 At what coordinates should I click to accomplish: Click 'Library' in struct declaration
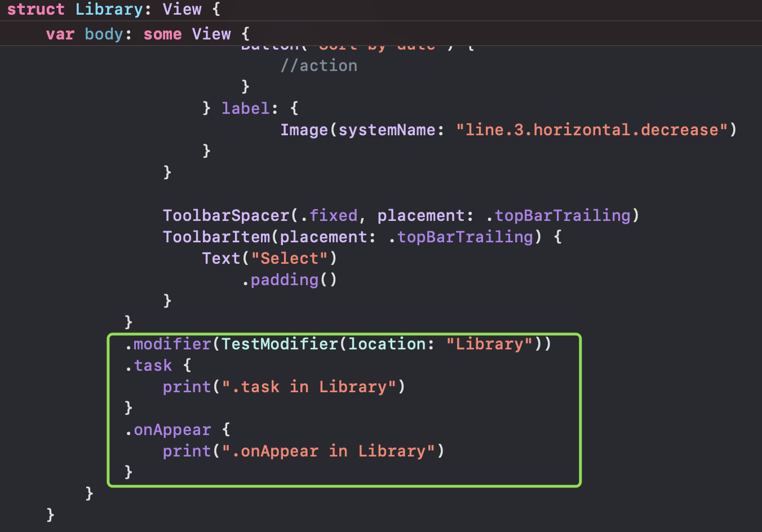109,9
